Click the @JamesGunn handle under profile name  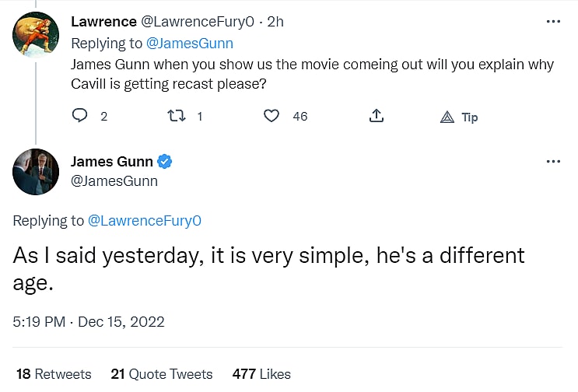pos(114,181)
